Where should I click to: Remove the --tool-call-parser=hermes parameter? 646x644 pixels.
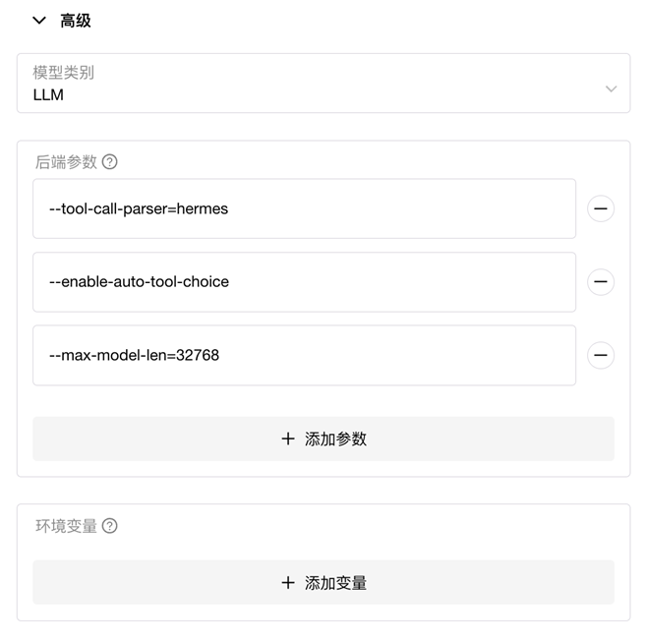click(600, 208)
